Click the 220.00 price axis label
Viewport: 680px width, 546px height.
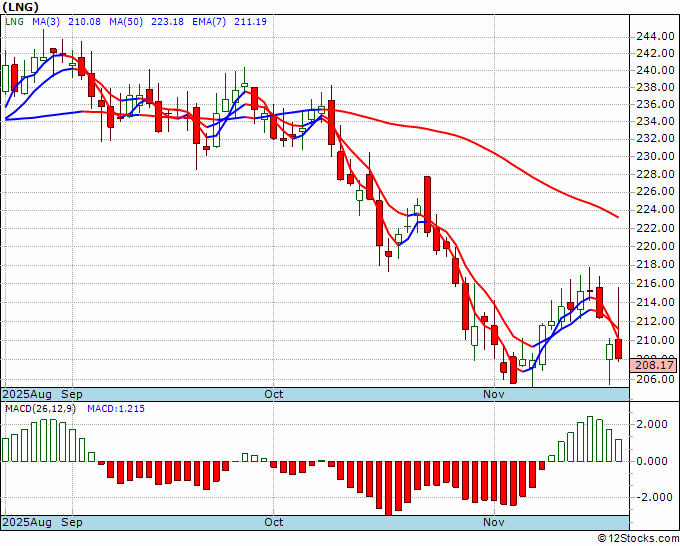pos(655,246)
